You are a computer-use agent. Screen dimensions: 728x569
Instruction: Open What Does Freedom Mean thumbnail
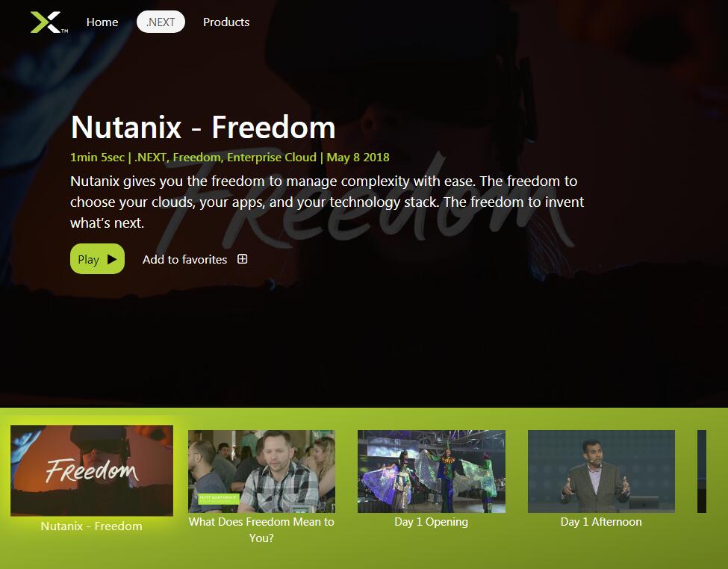click(261, 471)
